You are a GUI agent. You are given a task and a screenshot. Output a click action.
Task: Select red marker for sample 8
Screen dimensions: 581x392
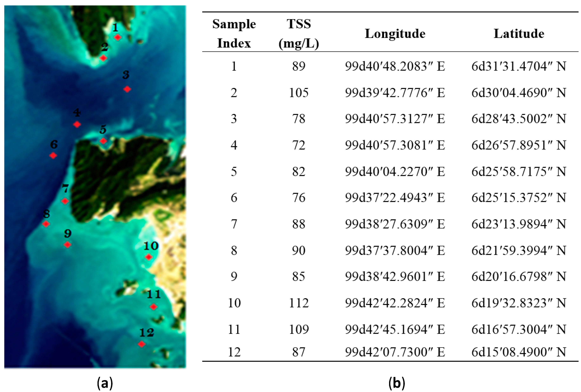(x=46, y=224)
